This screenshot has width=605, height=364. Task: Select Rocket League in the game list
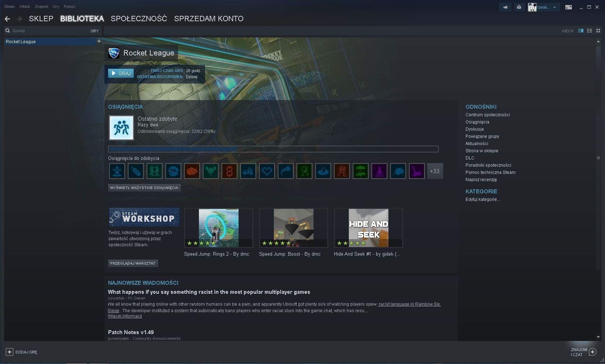50,42
